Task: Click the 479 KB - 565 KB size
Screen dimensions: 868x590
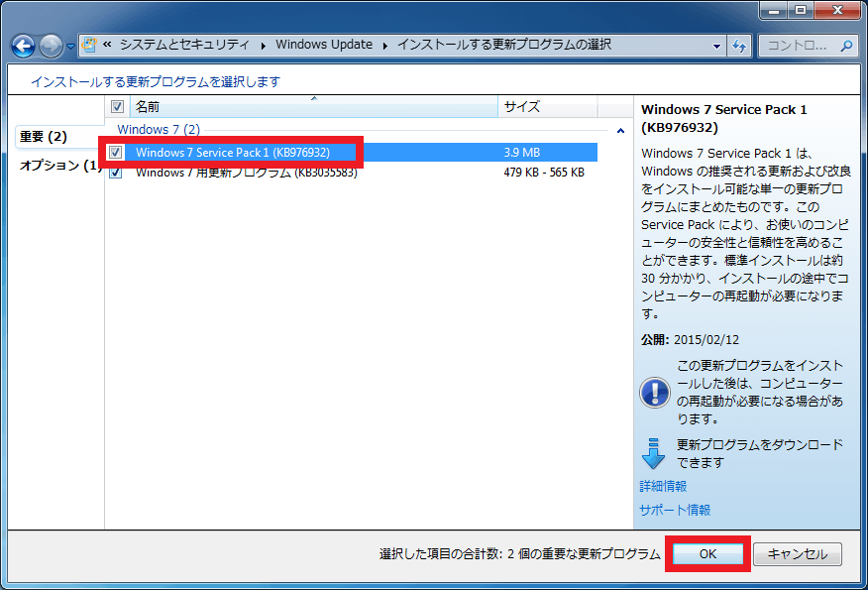Action: coord(544,173)
